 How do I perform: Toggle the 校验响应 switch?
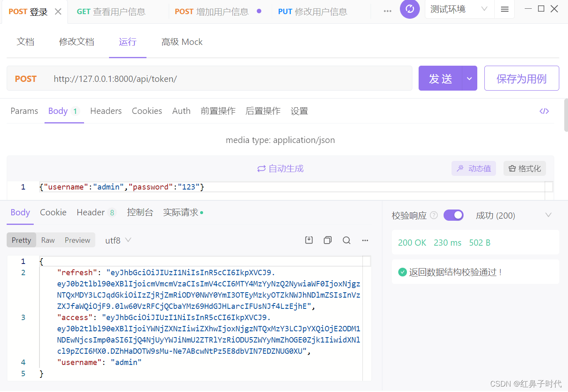coord(454,215)
